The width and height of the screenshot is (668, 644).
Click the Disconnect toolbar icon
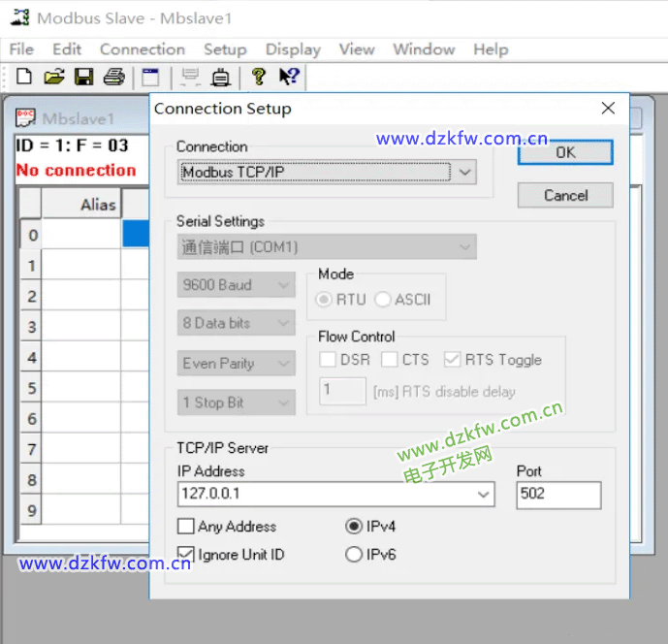pyautogui.click(x=221, y=77)
